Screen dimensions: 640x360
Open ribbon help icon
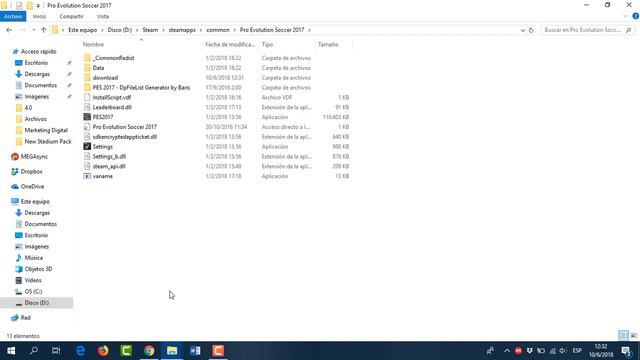(636, 16)
